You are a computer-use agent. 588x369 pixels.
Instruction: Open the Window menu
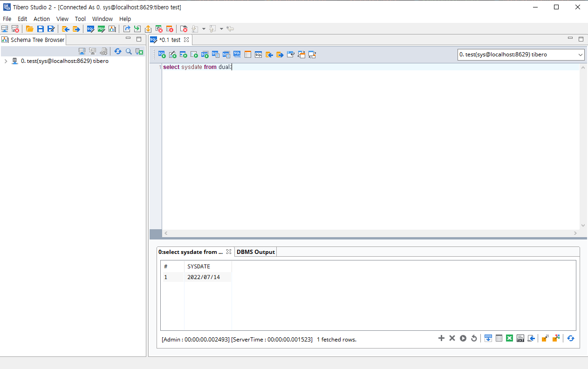[103, 19]
